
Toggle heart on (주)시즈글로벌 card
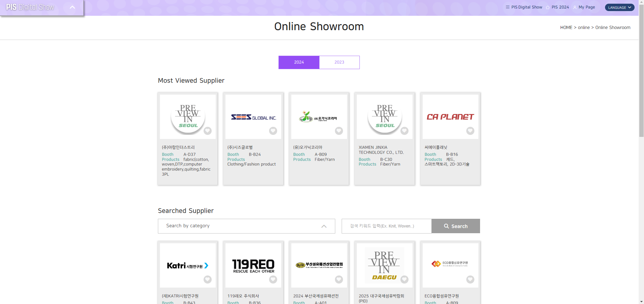[x=273, y=131]
